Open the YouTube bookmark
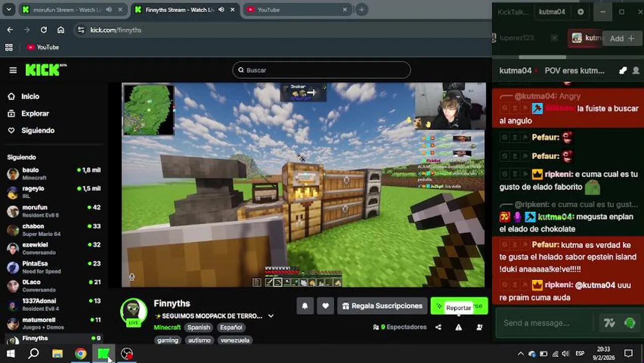This screenshot has width=644, height=363. tap(43, 47)
